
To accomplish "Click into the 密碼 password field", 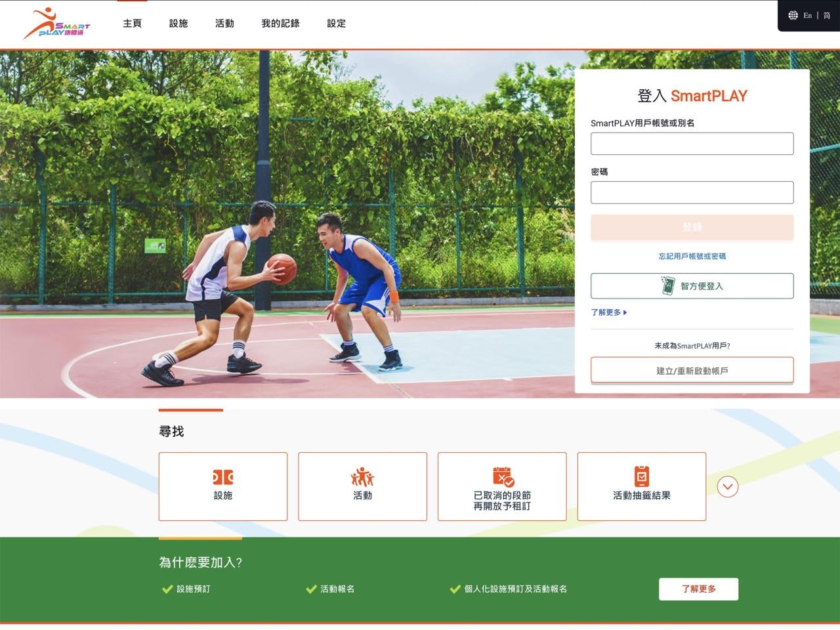I will click(692, 193).
